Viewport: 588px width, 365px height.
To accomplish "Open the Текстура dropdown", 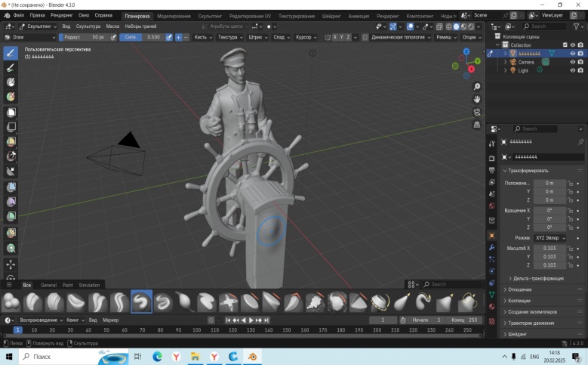I will point(230,37).
